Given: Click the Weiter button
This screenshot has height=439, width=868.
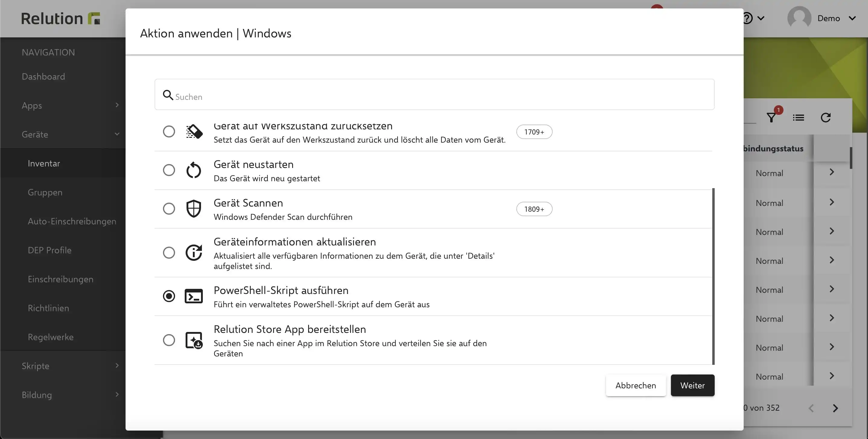Looking at the screenshot, I should [x=692, y=385].
